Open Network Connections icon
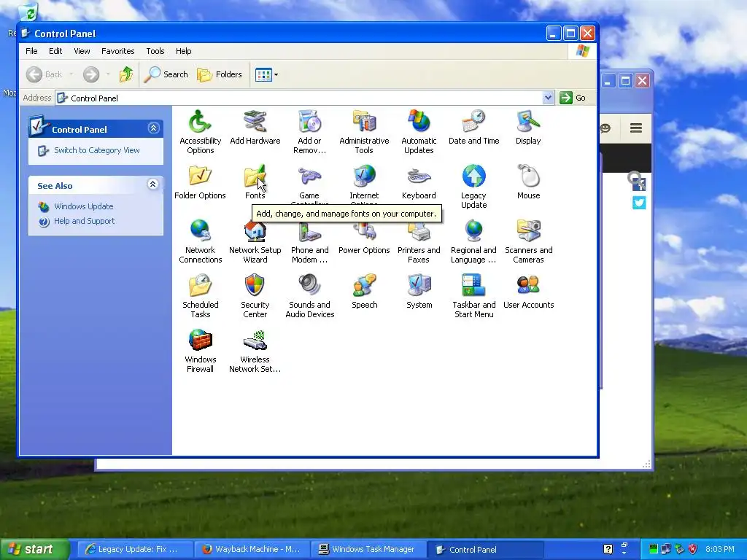 tap(200, 231)
